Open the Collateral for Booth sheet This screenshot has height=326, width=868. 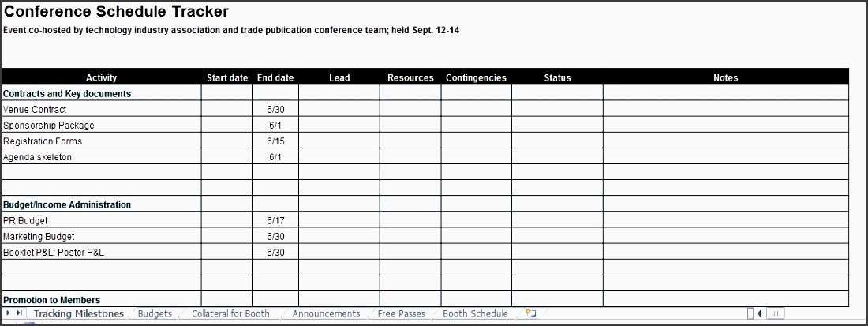pyautogui.click(x=230, y=313)
